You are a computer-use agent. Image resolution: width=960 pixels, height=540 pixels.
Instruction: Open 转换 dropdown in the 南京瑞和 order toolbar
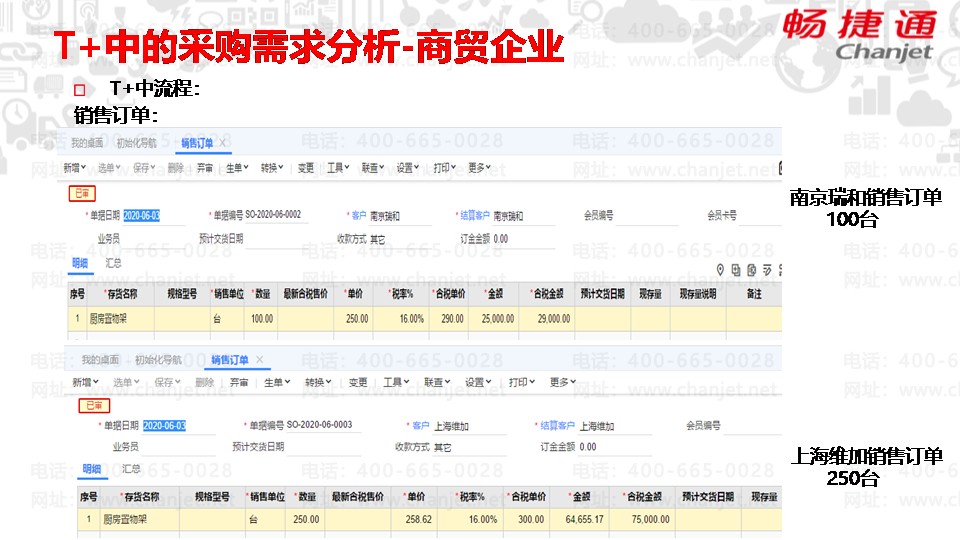(272, 167)
